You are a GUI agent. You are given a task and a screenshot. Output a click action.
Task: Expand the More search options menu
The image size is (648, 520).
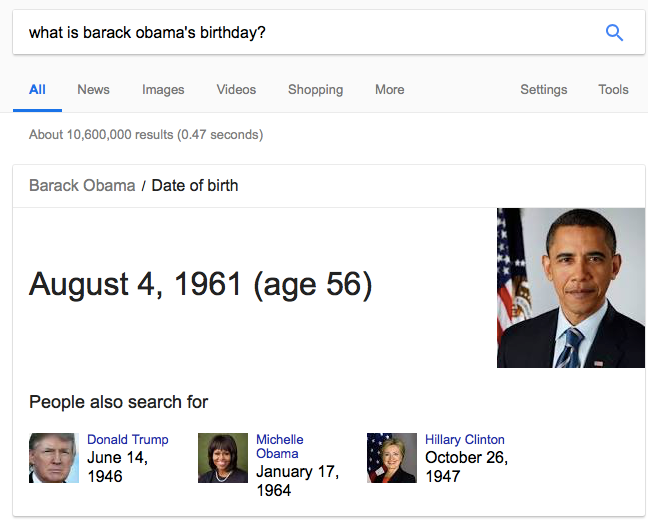click(390, 89)
